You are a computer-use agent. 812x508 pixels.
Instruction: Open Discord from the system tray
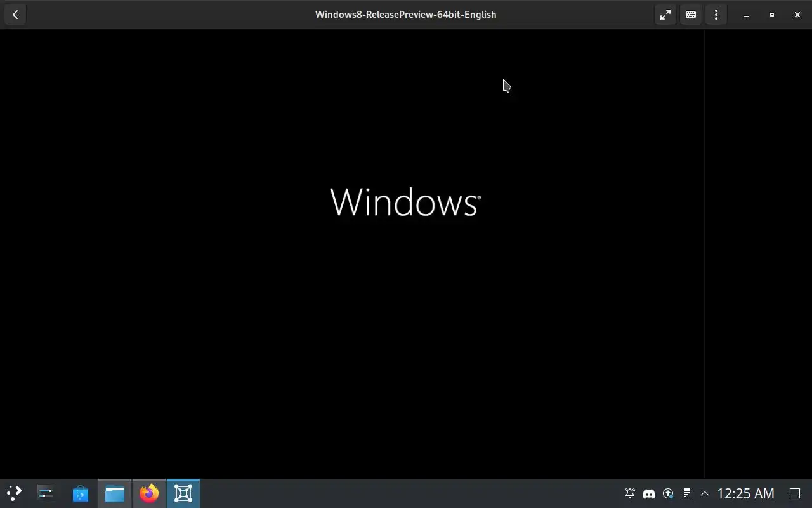[x=649, y=493]
